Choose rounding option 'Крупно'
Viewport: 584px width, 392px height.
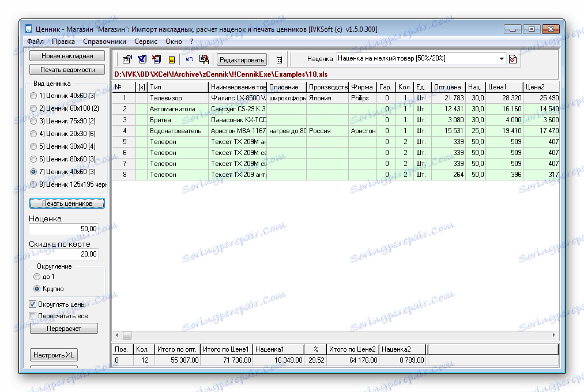pyautogui.click(x=37, y=288)
